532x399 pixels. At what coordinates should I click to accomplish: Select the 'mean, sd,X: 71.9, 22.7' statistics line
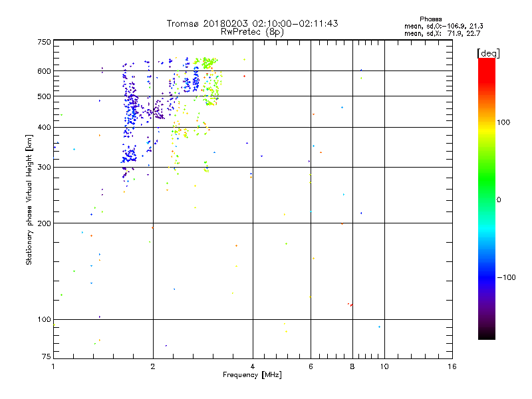point(442,33)
